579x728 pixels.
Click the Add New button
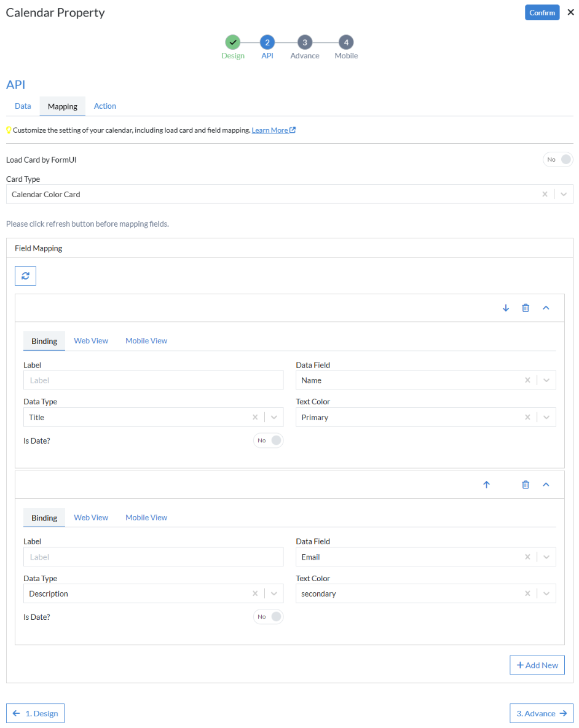(537, 665)
